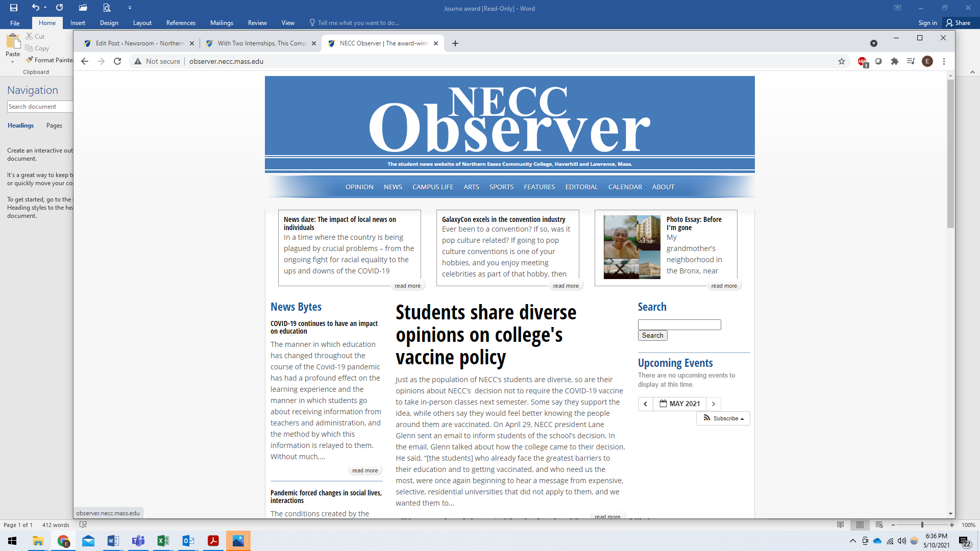The width and height of the screenshot is (980, 551).
Task: Click Word's Undo icon in Quick Access
Action: [x=35, y=8]
